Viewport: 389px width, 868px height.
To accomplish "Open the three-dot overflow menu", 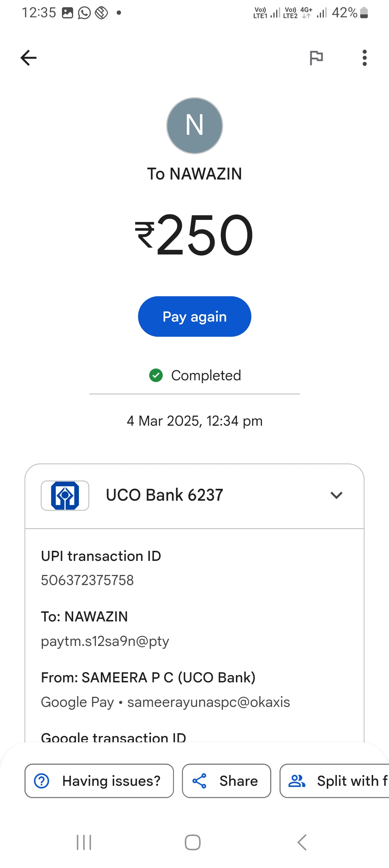I will [365, 58].
